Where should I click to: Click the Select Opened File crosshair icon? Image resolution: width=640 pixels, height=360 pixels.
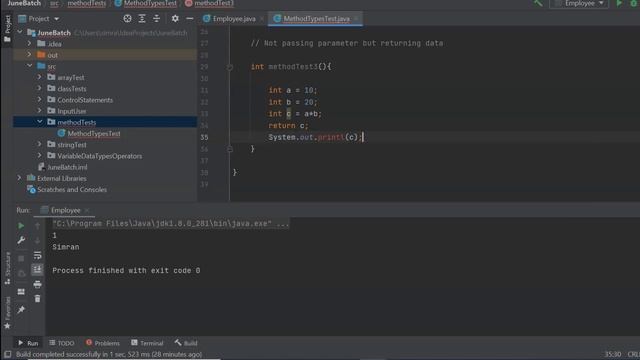pyautogui.click(x=127, y=18)
